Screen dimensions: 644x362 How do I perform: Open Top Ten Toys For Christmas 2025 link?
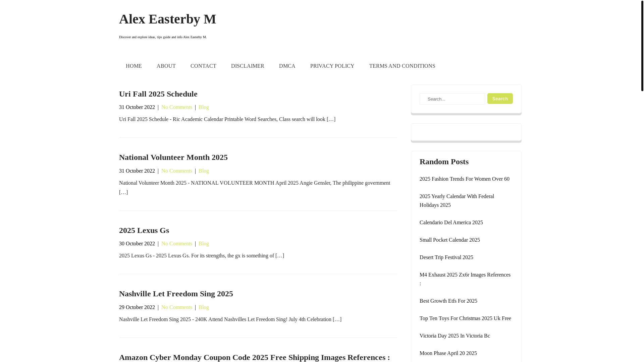click(x=465, y=318)
